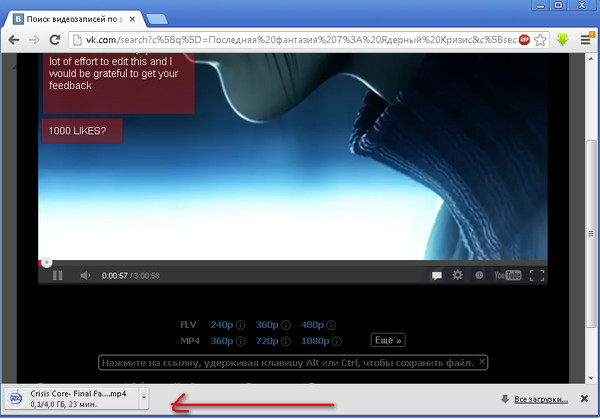The image size is (600, 419).
Task: Show info icon next to FLV 240p
Action: (x=240, y=325)
